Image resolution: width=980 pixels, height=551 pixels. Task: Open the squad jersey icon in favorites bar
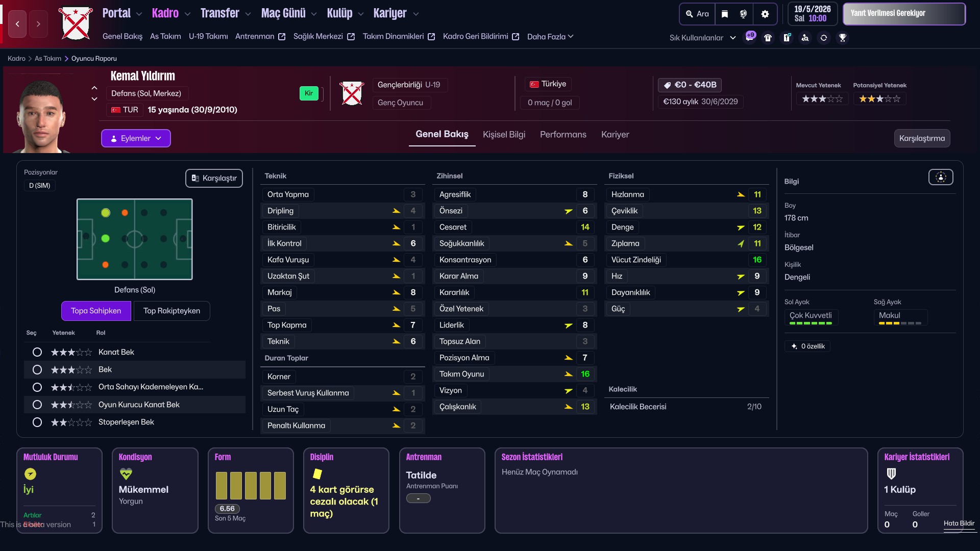pyautogui.click(x=768, y=37)
